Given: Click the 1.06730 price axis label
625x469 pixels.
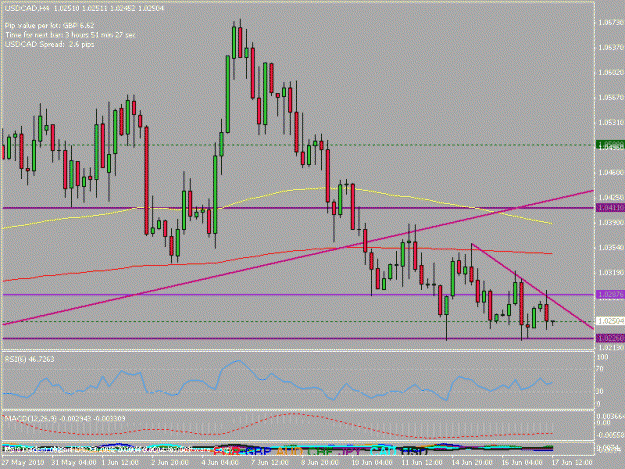Looking at the screenshot, I should pos(611,22).
